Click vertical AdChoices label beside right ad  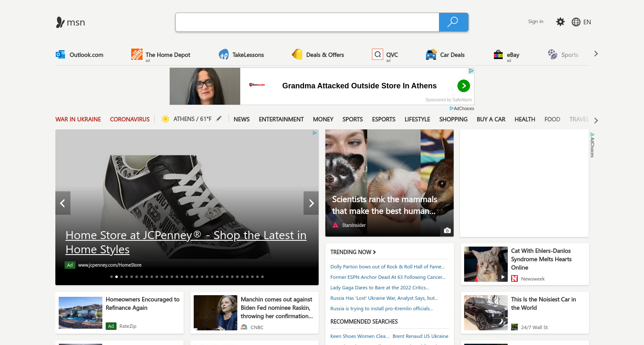tap(592, 145)
